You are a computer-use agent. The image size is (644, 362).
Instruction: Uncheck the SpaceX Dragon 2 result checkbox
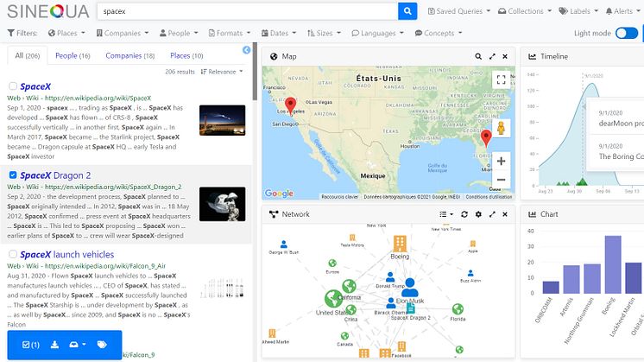13,175
